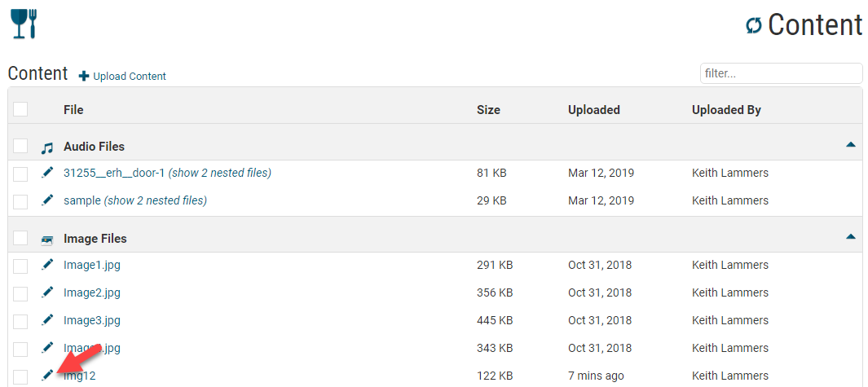
Task: Click the pencil icon beside Img12
Action: pyautogui.click(x=47, y=375)
